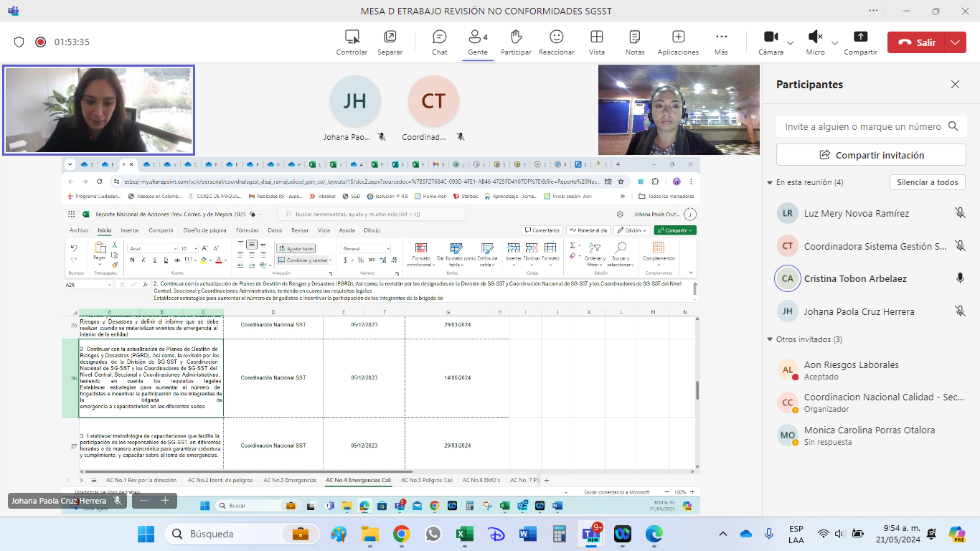The height and width of the screenshot is (551, 980).
Task: Click the 'Silenciar a todos' button
Action: tap(928, 182)
